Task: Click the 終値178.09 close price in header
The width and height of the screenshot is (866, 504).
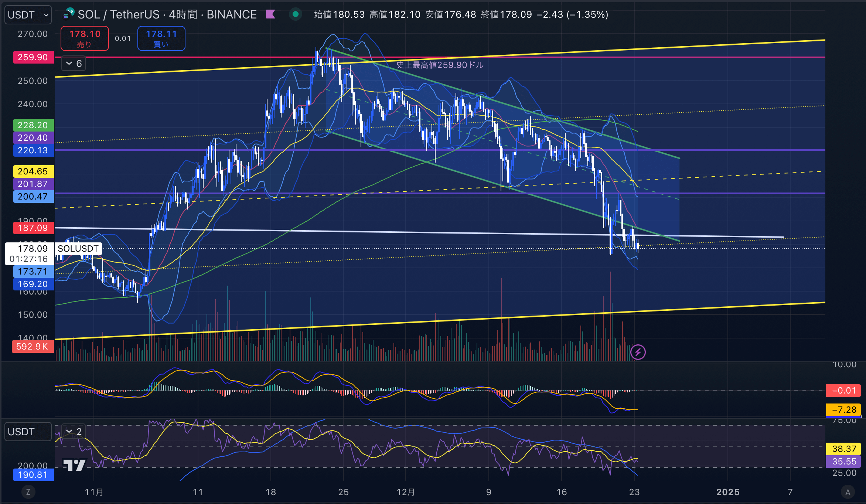Action: click(507, 14)
